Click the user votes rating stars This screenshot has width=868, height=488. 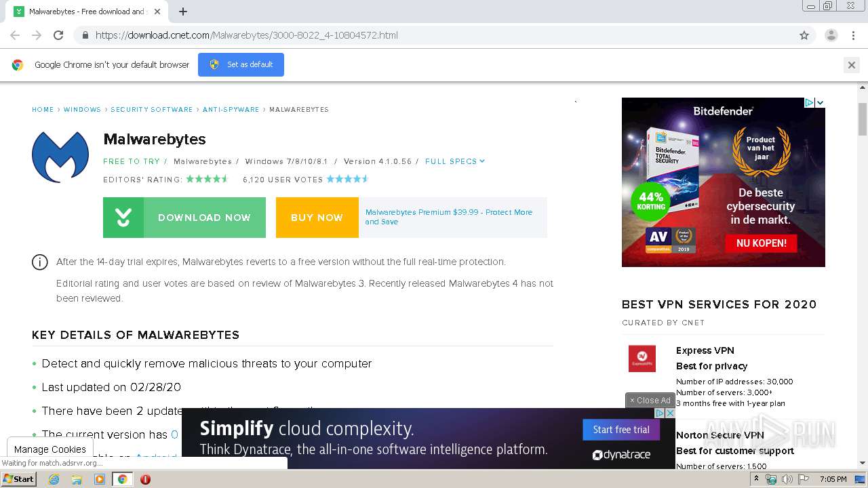click(348, 179)
